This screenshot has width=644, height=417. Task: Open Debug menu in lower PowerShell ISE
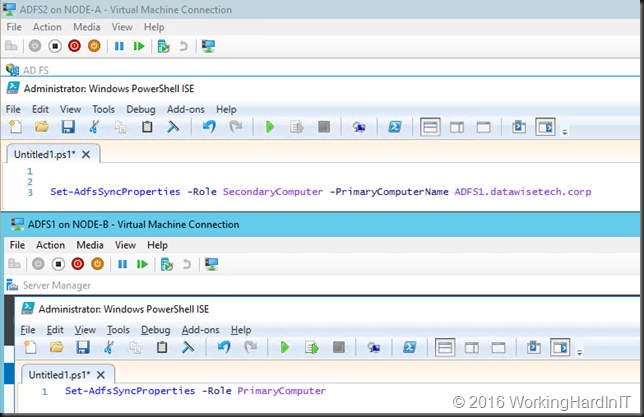pyautogui.click(x=156, y=330)
